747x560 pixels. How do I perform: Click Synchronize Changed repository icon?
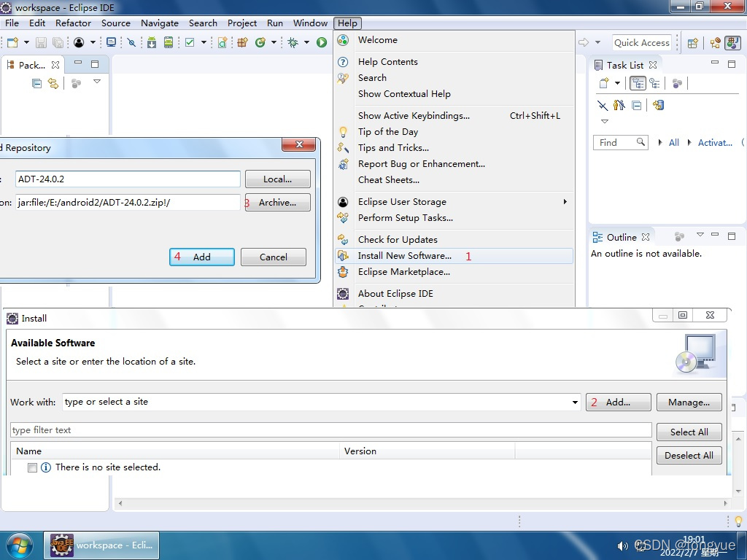[x=659, y=105]
